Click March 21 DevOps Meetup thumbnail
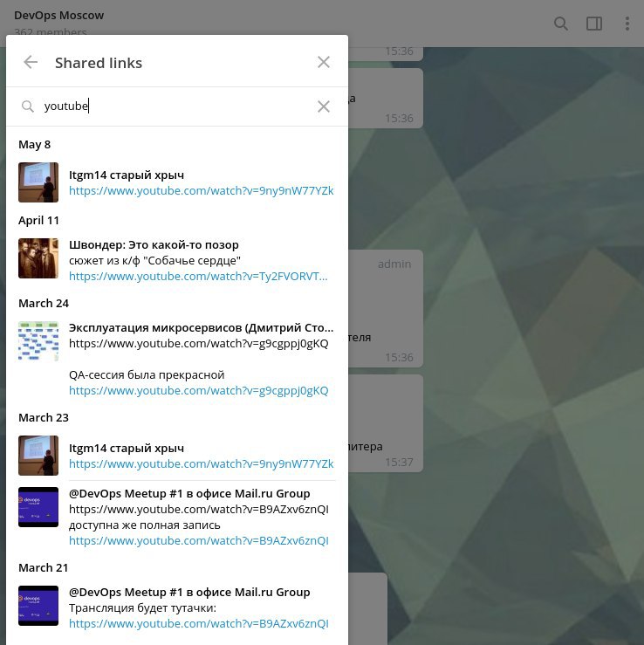This screenshot has height=645, width=644. pyautogui.click(x=38, y=606)
